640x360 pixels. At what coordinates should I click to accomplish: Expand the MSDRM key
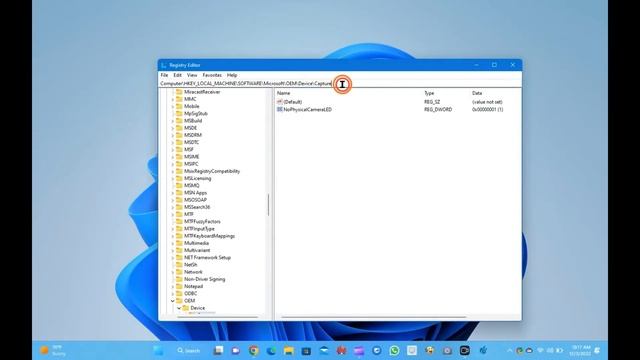coord(173,135)
